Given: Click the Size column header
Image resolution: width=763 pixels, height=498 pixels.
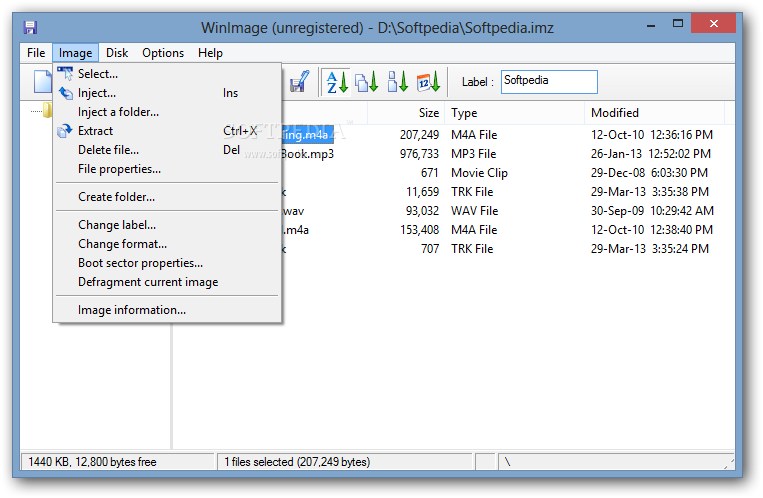Looking at the screenshot, I should [x=406, y=113].
